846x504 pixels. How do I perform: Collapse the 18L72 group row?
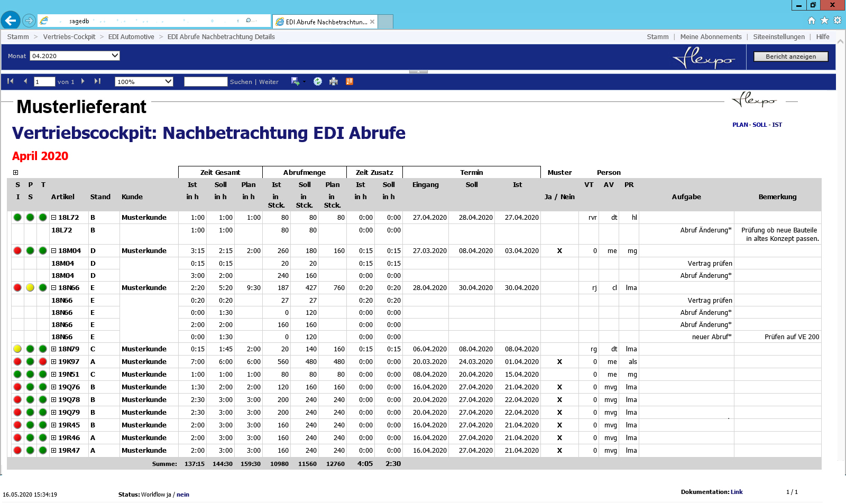pyautogui.click(x=53, y=217)
